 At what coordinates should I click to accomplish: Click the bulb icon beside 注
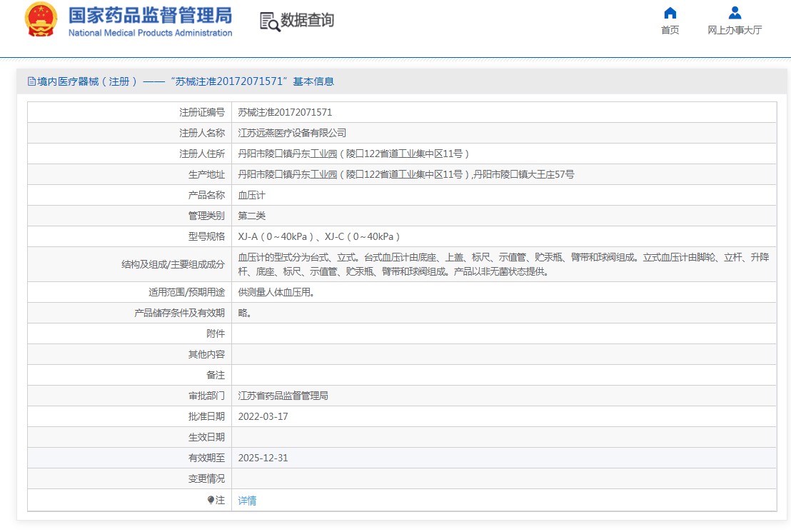click(x=211, y=500)
